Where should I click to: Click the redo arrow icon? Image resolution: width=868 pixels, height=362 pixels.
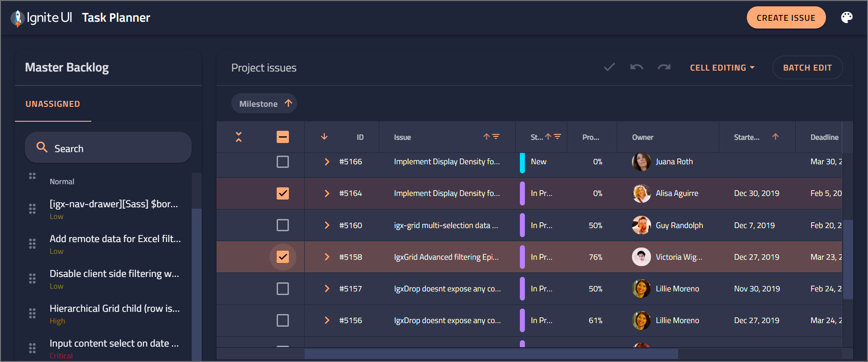pyautogui.click(x=664, y=67)
